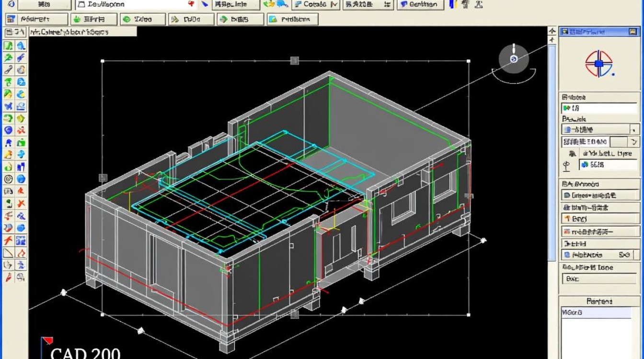
Task: Select the blue wrench tool in left palette
Action: click(21, 58)
